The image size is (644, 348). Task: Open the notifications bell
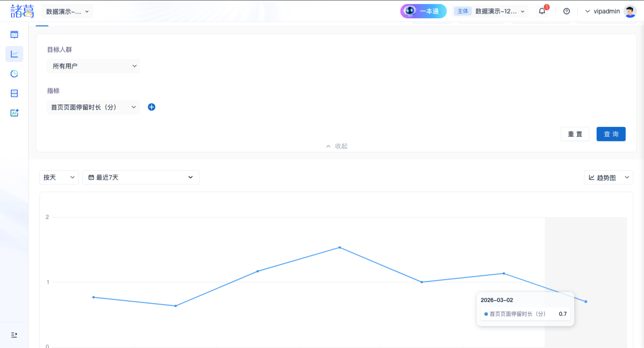(542, 11)
